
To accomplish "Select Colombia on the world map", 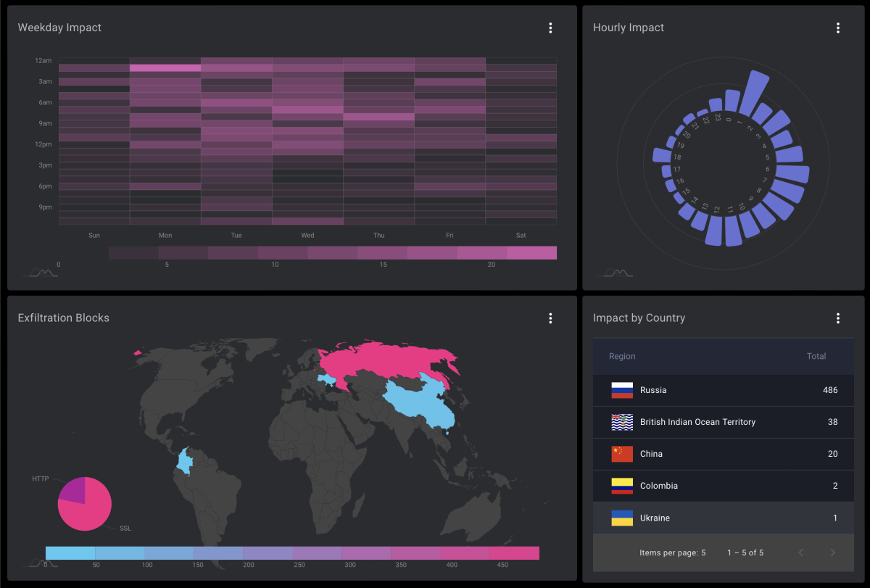I will [186, 461].
